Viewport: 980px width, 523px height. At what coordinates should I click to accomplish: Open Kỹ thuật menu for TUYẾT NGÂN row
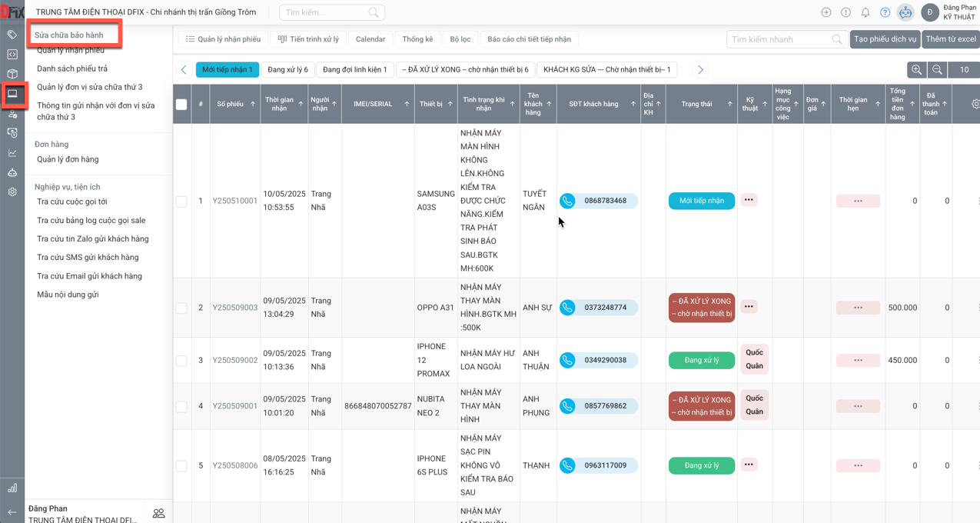[749, 200]
